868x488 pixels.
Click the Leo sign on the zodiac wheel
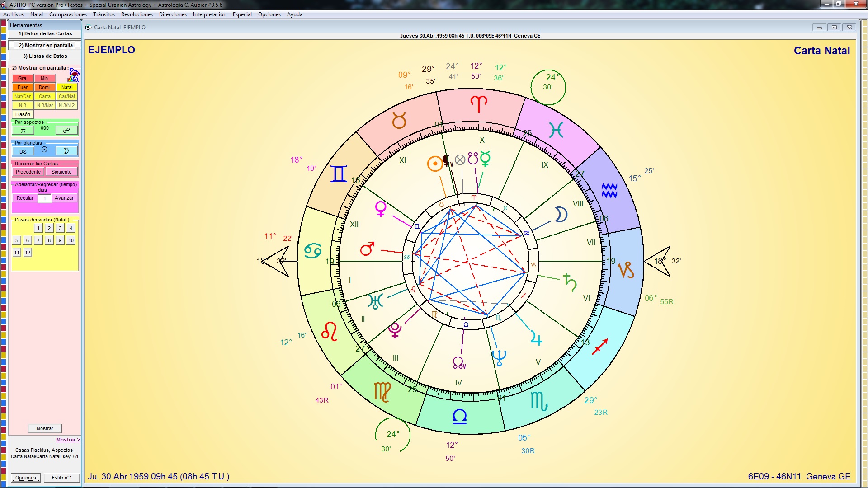click(329, 332)
